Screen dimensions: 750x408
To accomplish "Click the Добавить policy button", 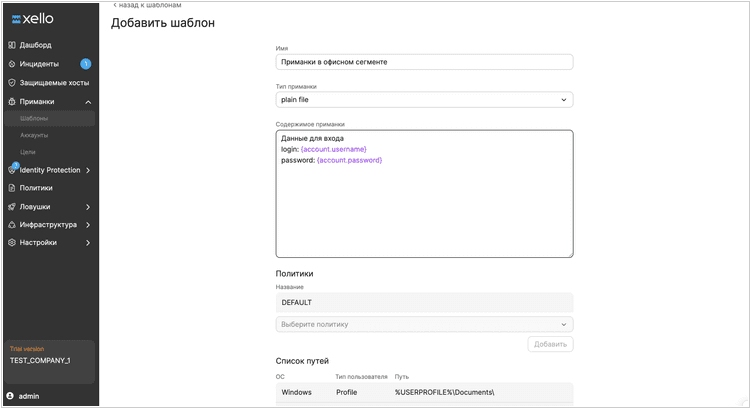I will coord(550,344).
